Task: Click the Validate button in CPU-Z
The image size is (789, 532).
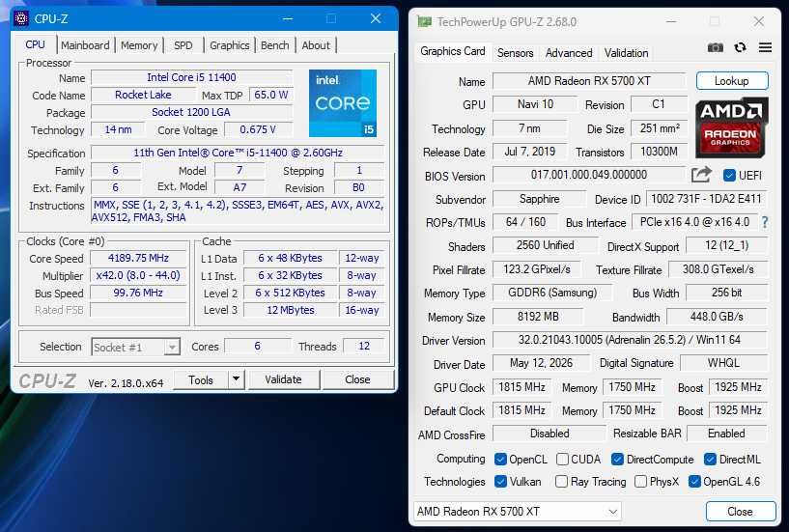Action: (283, 379)
